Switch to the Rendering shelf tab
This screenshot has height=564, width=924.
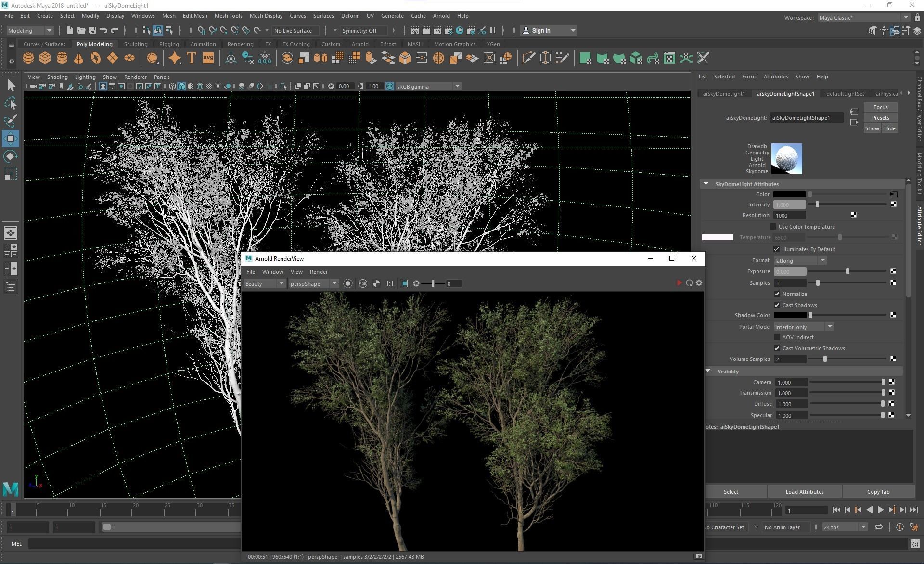pyautogui.click(x=240, y=44)
